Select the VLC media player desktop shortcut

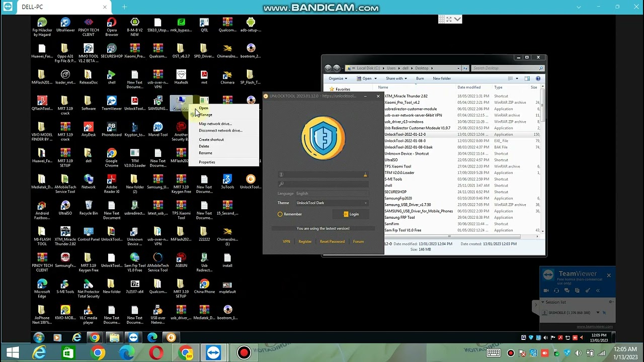[x=89, y=315]
